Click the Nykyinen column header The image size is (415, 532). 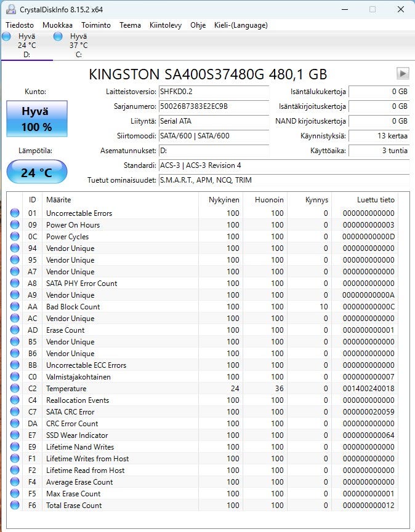[x=220, y=200]
